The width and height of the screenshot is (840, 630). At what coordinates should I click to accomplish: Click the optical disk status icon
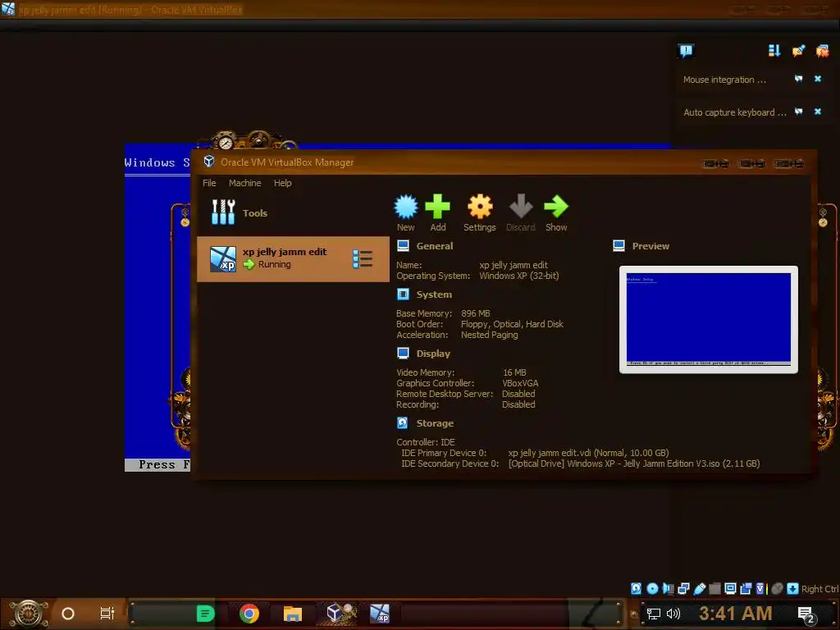(652, 588)
